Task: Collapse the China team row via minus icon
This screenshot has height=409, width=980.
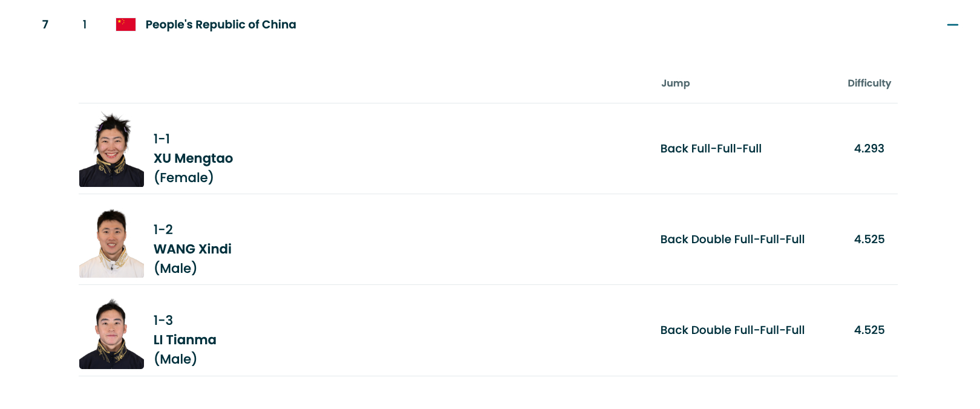Action: [x=953, y=25]
